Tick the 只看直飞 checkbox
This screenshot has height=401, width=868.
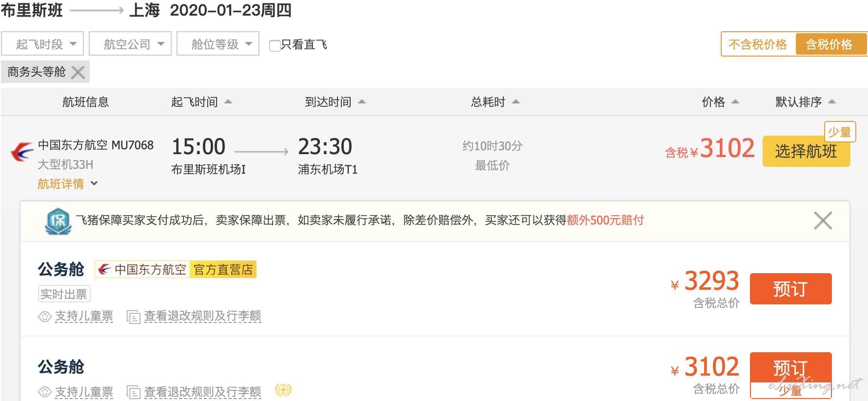click(x=275, y=45)
